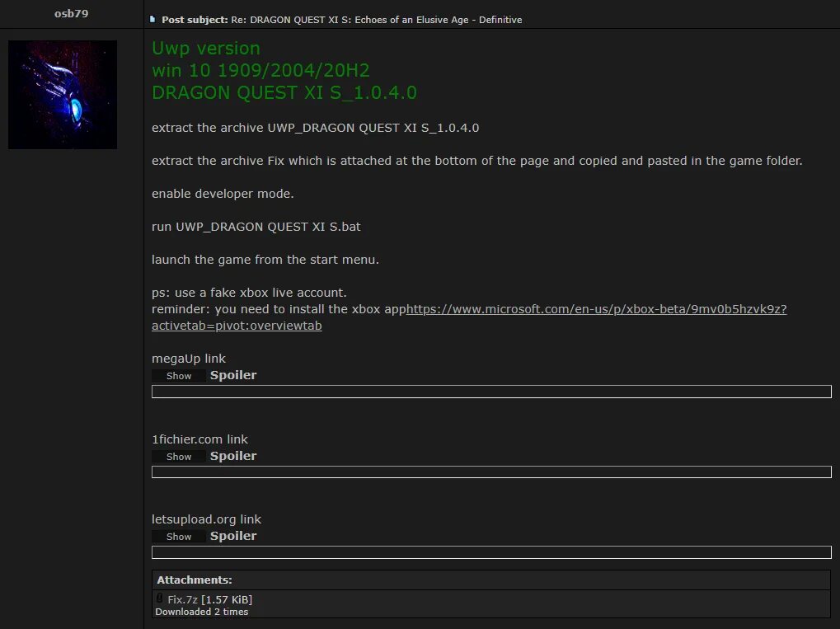840x629 pixels.
Task: Click the 'Attachments:' header label
Action: [x=195, y=580]
